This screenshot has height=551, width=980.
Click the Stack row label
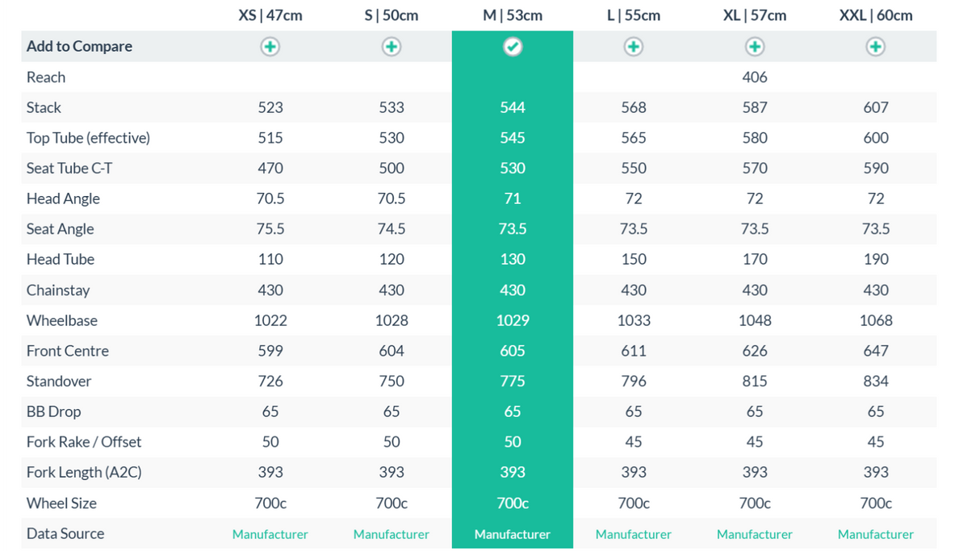coord(44,107)
